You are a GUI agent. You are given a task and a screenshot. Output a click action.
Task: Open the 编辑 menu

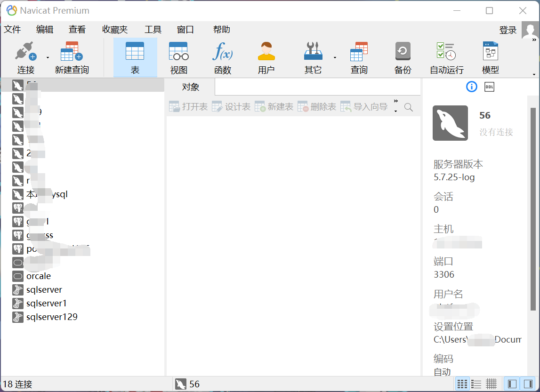pos(45,30)
